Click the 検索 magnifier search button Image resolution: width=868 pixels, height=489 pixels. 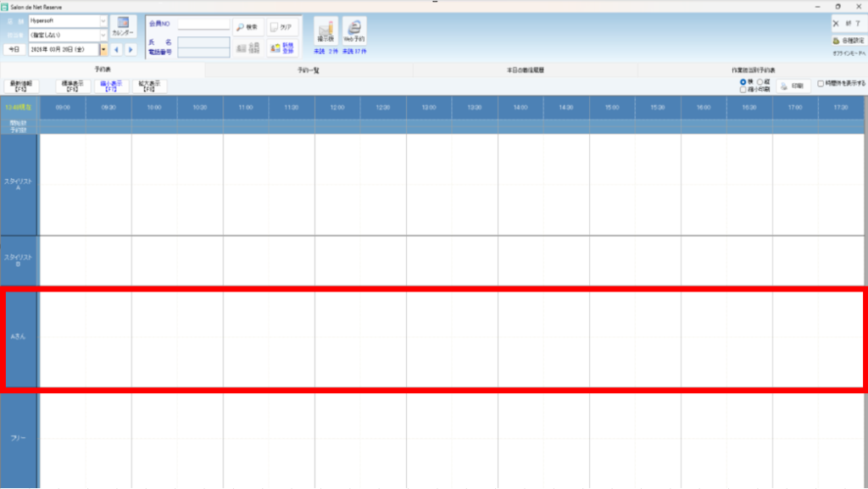coord(247,26)
